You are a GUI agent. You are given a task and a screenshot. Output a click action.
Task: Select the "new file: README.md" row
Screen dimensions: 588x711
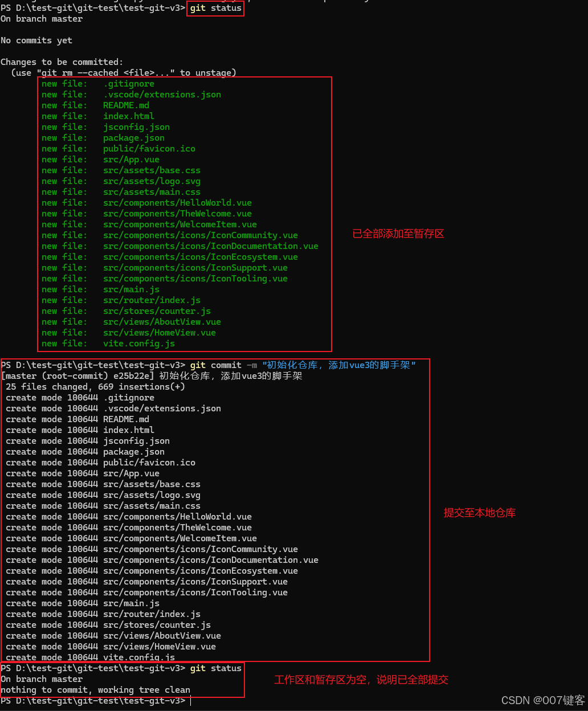coord(95,105)
